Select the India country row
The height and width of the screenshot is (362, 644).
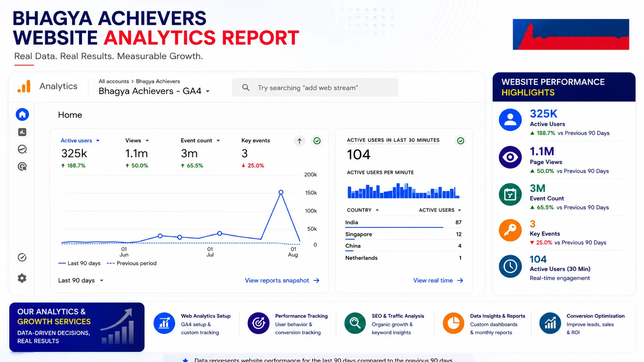pyautogui.click(x=403, y=222)
